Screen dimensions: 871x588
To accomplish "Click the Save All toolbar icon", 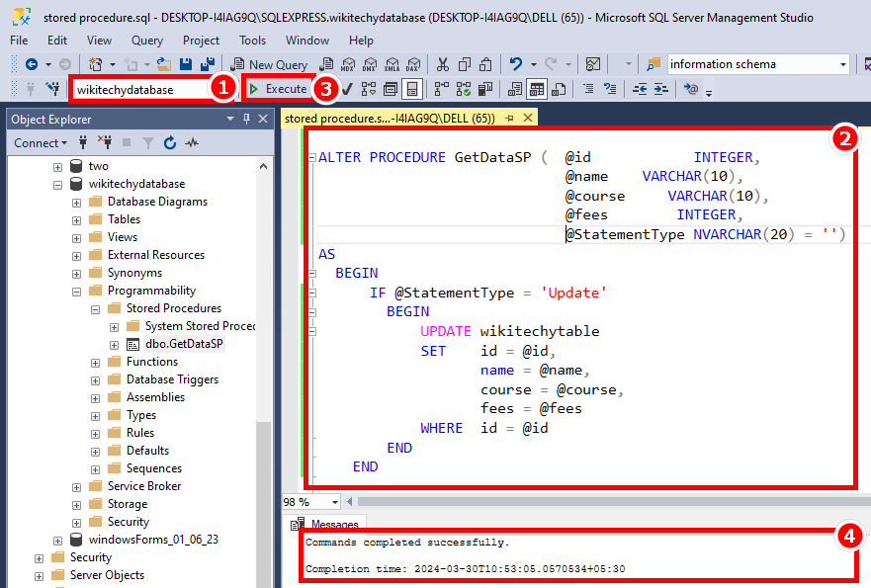I will tap(209, 64).
